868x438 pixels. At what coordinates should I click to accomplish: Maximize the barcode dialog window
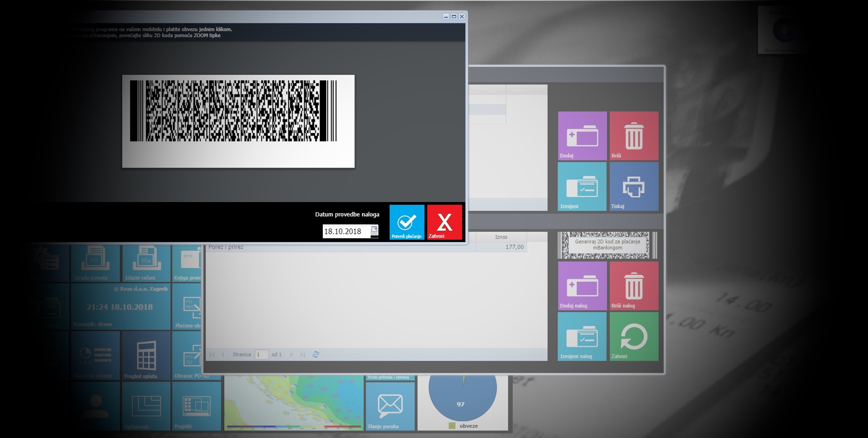pyautogui.click(x=454, y=16)
